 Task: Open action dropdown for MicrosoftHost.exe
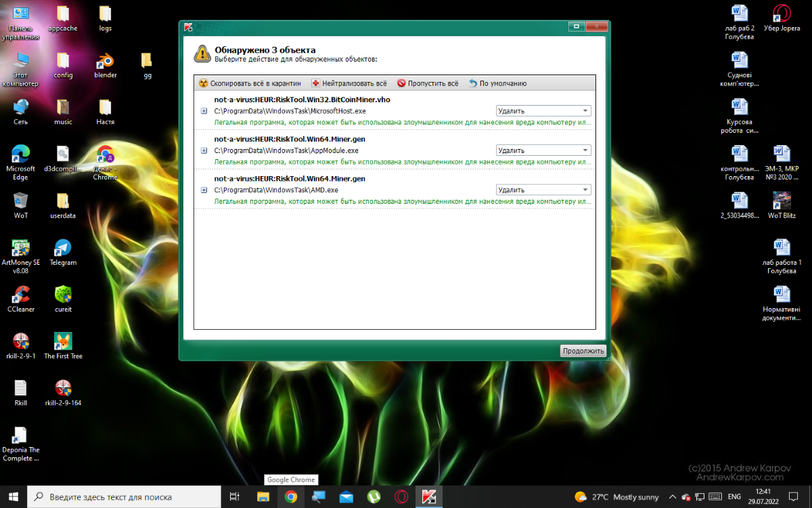(x=543, y=111)
